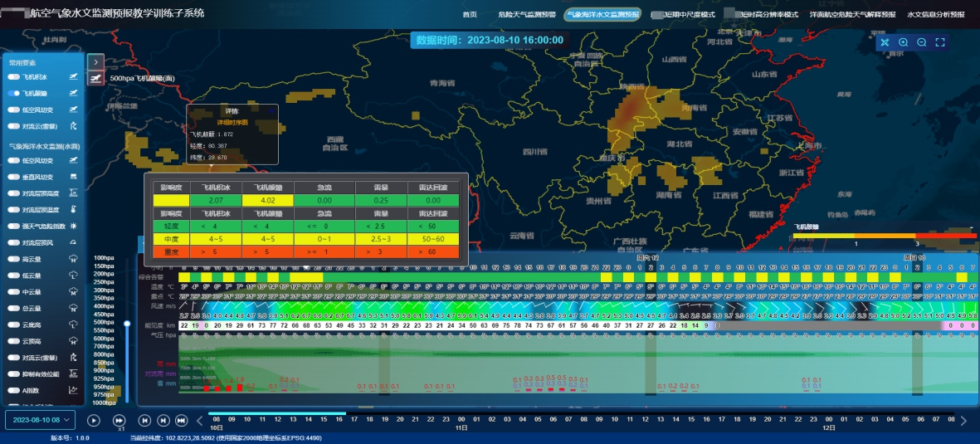This screenshot has height=444, width=980.
Task: Go to the 首页 tab
Action: click(x=470, y=14)
